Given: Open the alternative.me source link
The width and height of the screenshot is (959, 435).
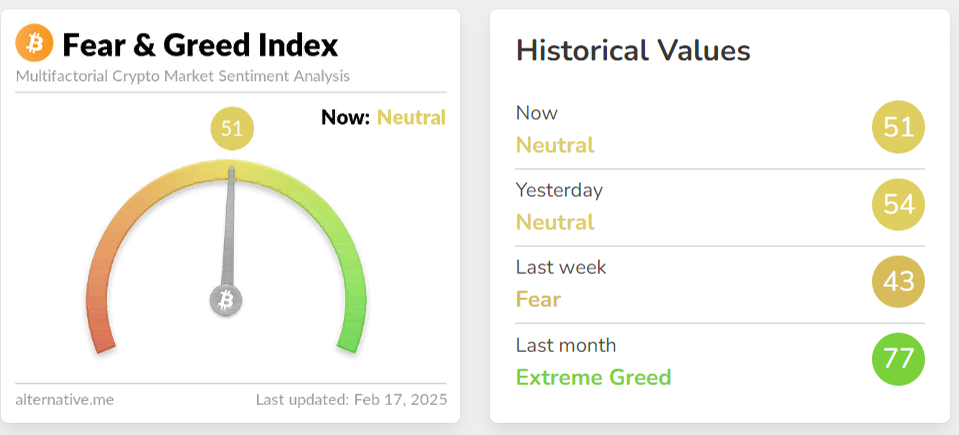Looking at the screenshot, I should (65, 400).
